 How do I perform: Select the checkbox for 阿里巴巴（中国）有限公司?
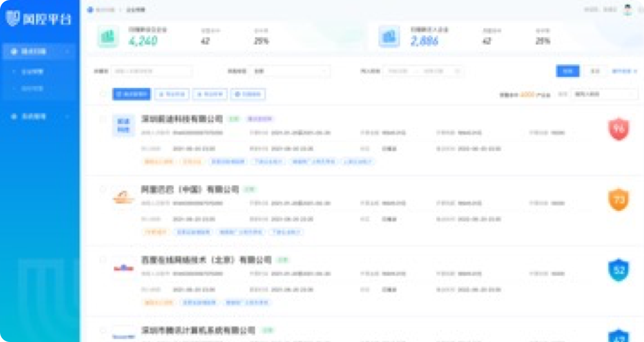102,190
